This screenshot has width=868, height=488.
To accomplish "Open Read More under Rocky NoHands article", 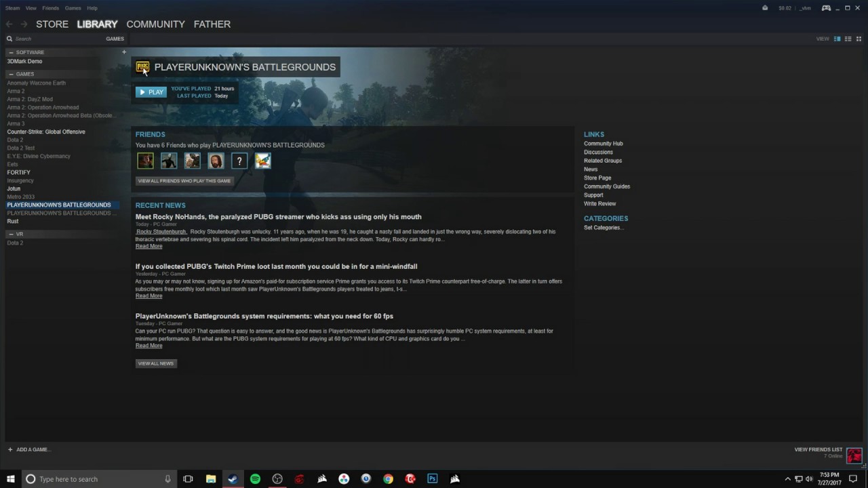I will 149,246.
